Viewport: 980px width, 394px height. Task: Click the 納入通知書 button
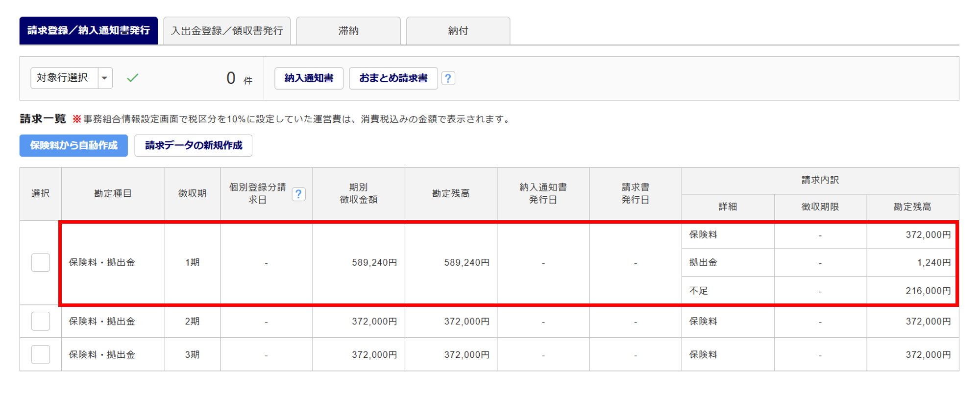click(309, 78)
